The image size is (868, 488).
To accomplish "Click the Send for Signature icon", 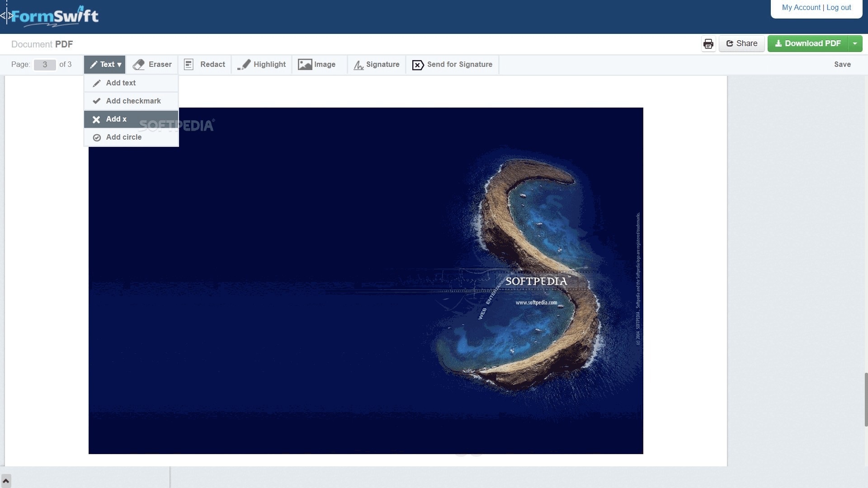I will point(417,65).
